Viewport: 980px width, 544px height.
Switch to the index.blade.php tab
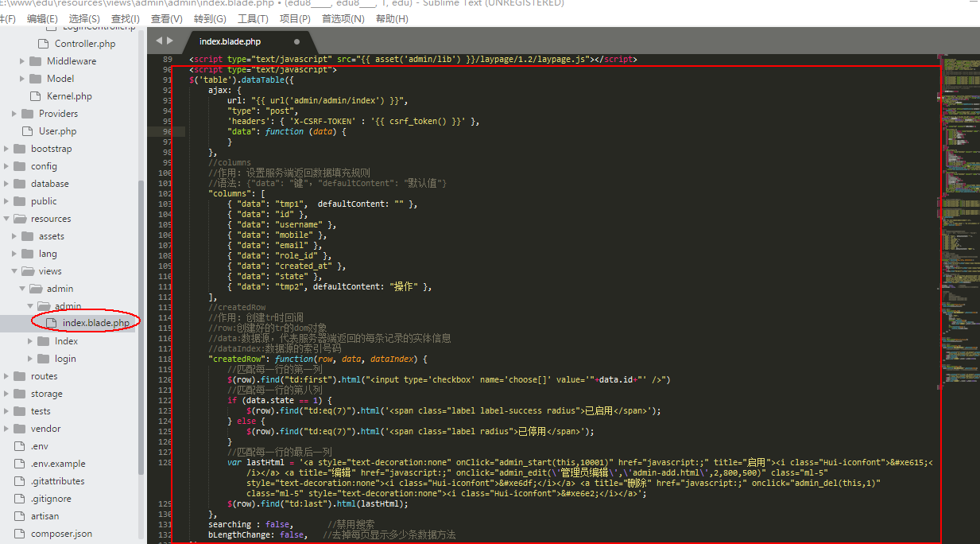230,41
